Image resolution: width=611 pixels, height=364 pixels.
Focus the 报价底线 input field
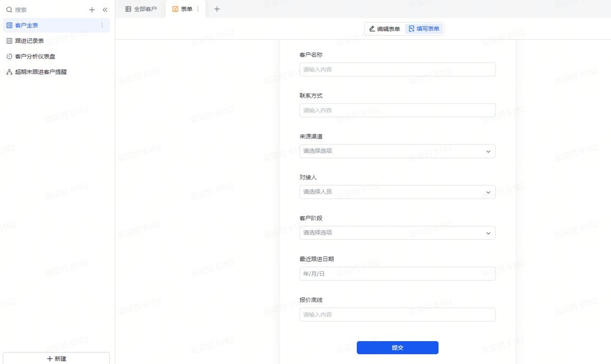click(x=397, y=315)
